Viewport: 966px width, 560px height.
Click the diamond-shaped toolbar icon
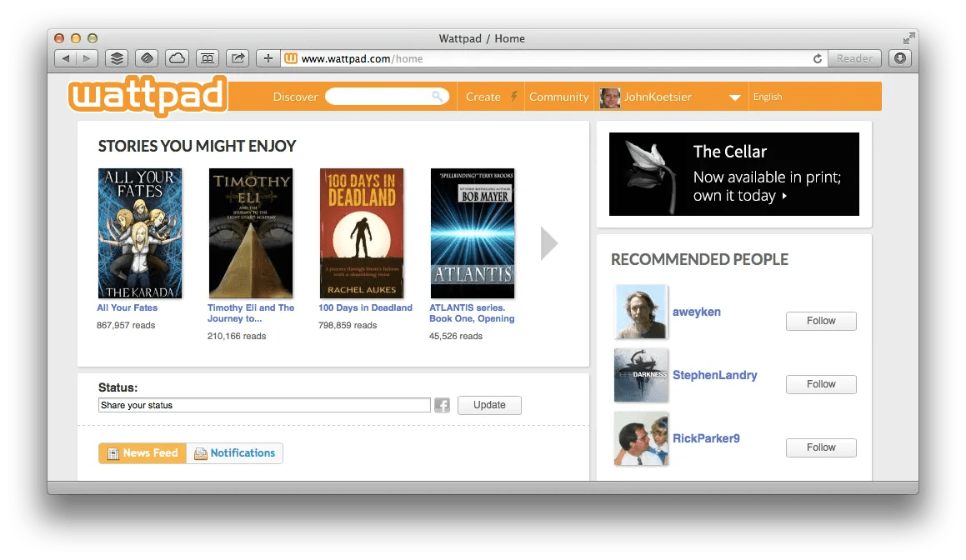[147, 58]
